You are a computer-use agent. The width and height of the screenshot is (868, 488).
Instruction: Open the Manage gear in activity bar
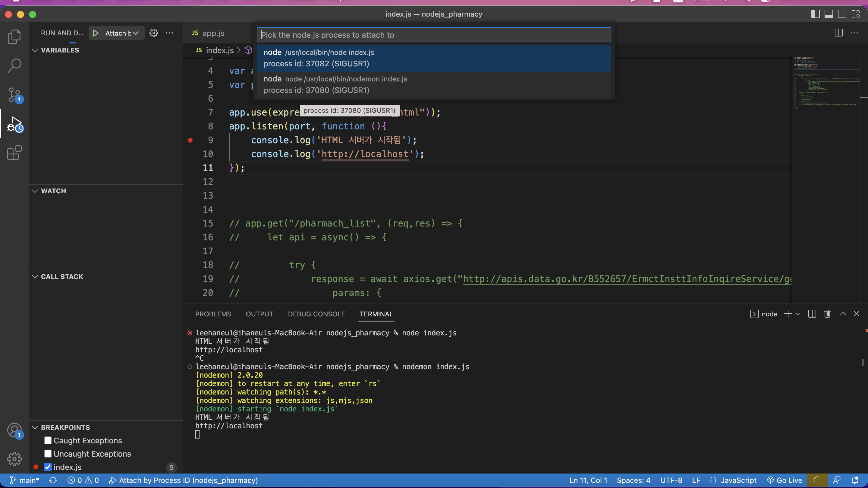[x=14, y=459]
